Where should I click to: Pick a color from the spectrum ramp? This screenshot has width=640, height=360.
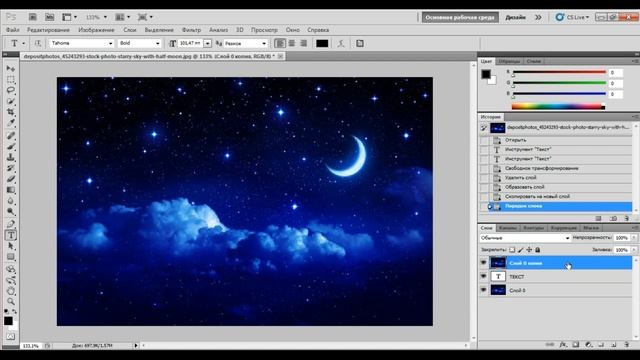click(x=558, y=107)
